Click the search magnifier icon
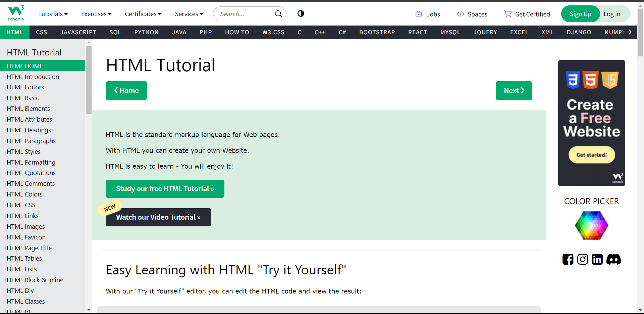Screen dimensions: 644x314 pyautogui.click(x=278, y=14)
